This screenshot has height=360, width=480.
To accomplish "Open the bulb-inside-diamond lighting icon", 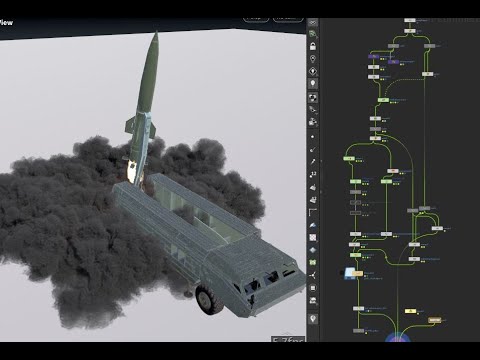I will (313, 71).
